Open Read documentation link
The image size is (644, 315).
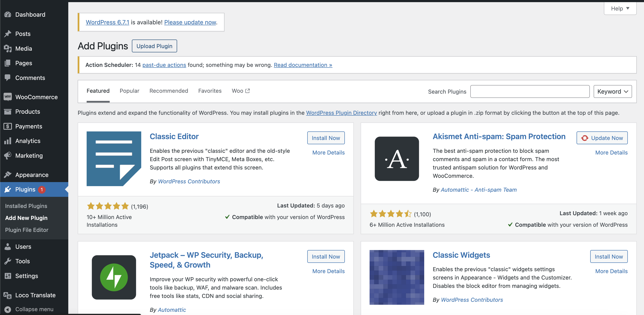coord(303,65)
